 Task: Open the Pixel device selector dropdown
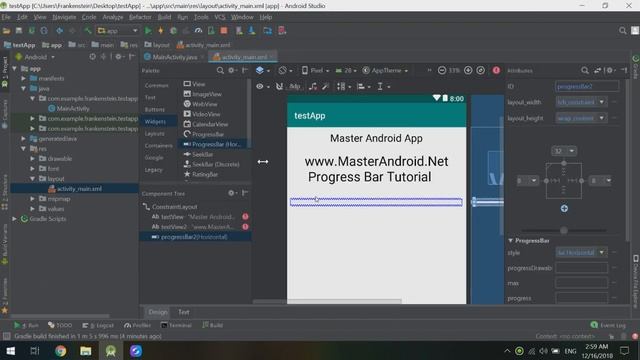(315, 70)
